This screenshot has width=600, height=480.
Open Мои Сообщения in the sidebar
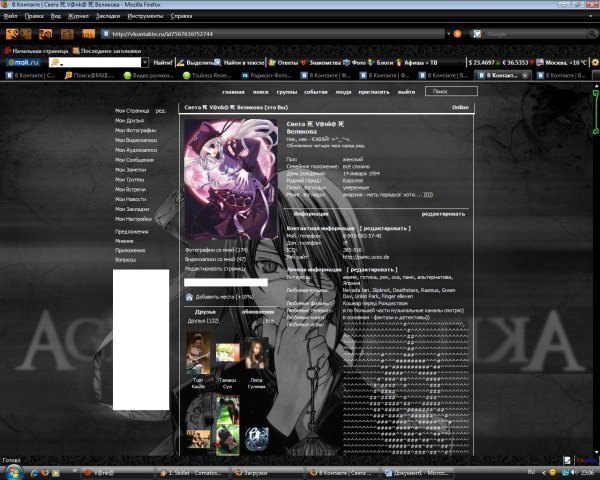(134, 160)
